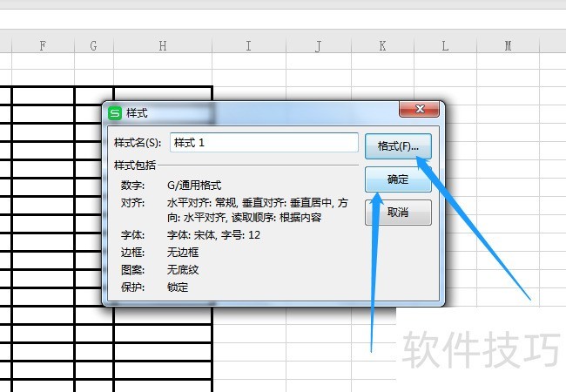Click the 格式(F)... button

click(x=398, y=146)
